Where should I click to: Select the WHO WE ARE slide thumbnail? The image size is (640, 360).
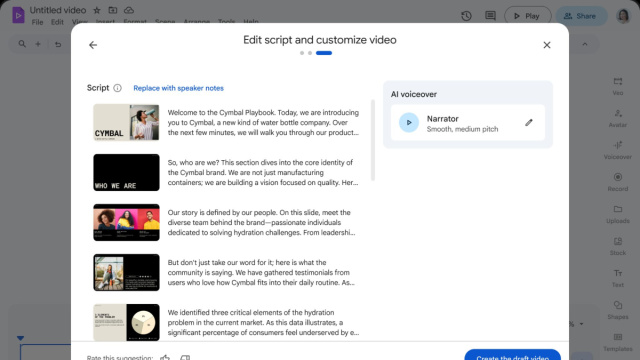click(126, 172)
